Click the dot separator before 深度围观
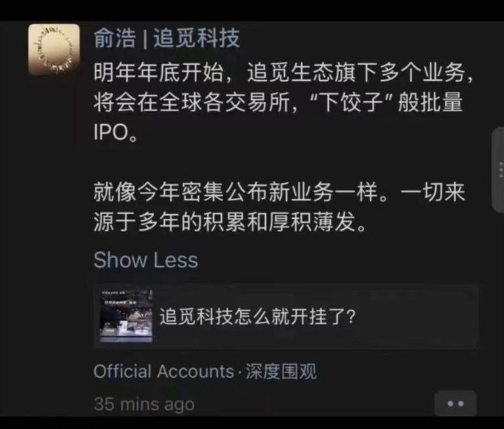The width and height of the screenshot is (504, 429). coord(240,373)
